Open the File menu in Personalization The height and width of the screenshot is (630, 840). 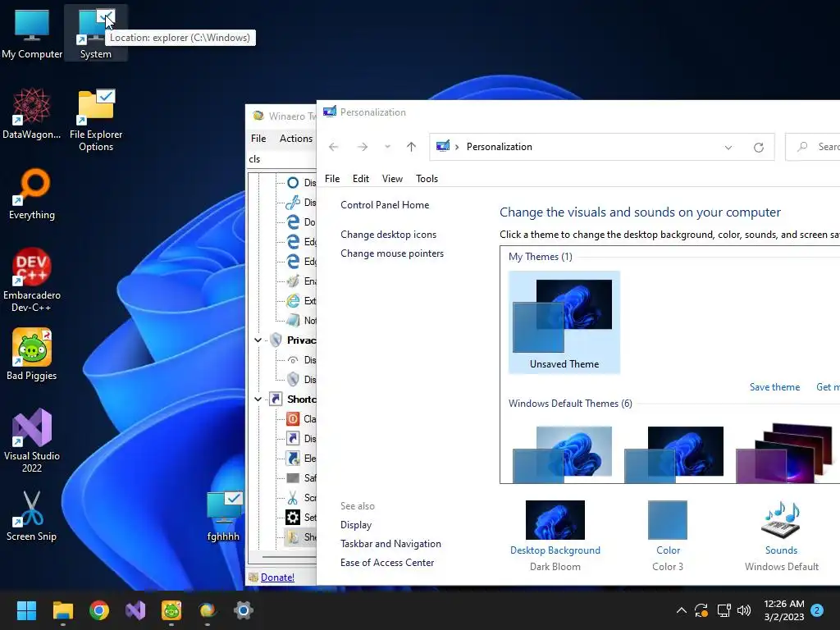coord(332,179)
